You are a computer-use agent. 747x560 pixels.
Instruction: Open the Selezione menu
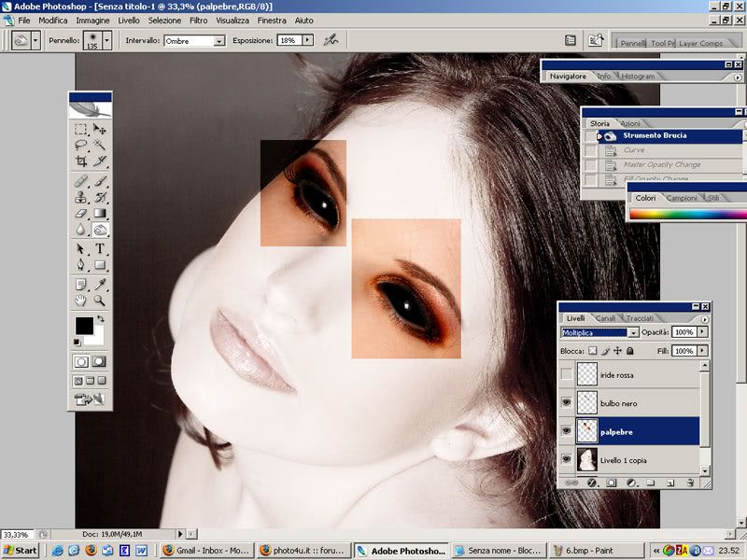pos(164,21)
